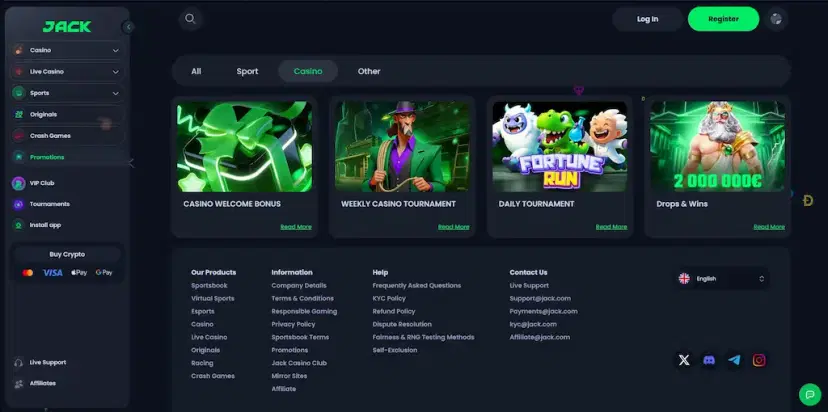The width and height of the screenshot is (828, 412).
Task: Open the Weekly Casino Tournament image
Action: (402, 146)
